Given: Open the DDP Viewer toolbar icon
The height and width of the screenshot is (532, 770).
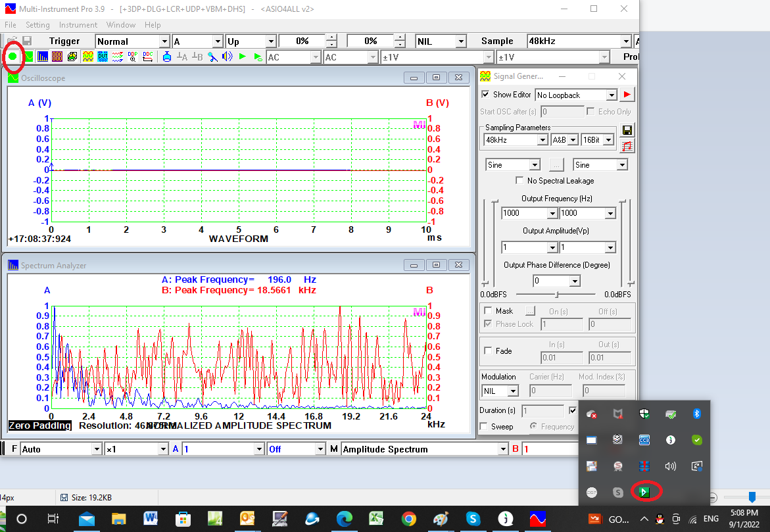Looking at the screenshot, I should [133, 57].
